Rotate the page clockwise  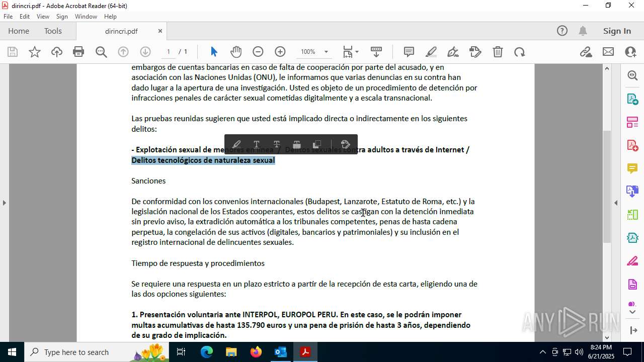[519, 52]
